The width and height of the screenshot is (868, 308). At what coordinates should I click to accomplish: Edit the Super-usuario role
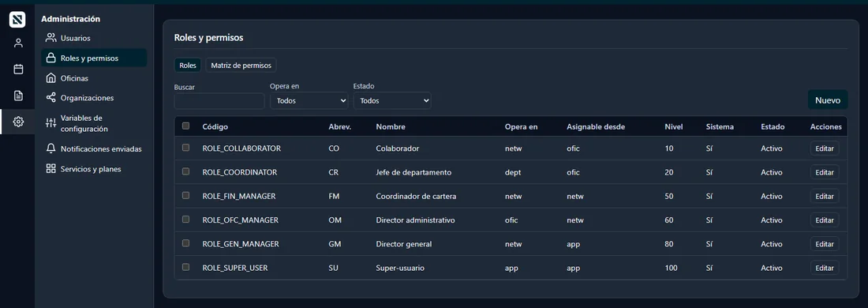pos(825,268)
